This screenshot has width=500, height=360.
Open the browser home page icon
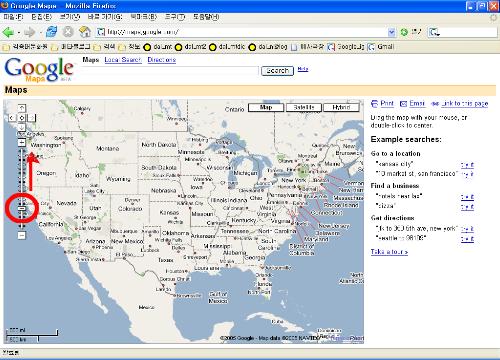[x=85, y=32]
